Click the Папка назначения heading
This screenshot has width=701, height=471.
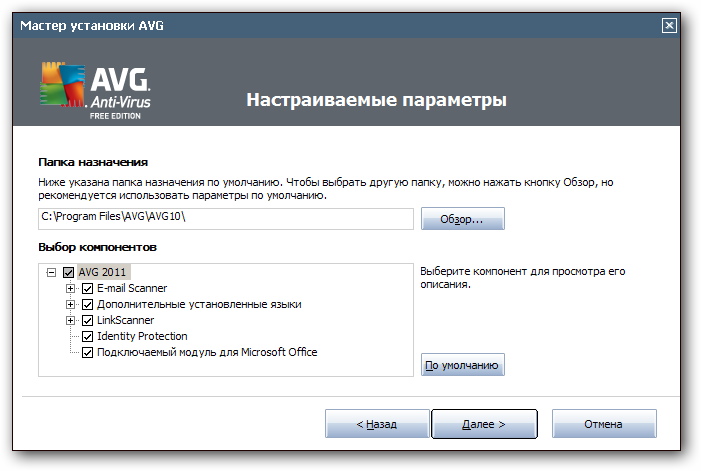(x=93, y=162)
